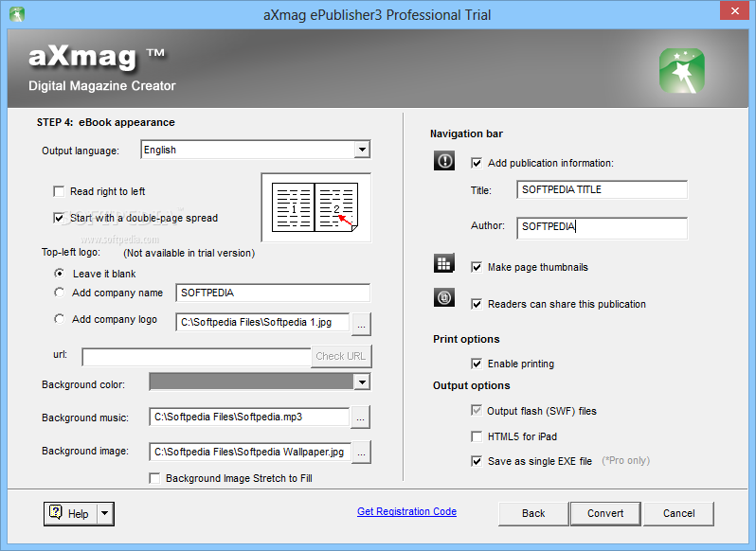Click the aXmag app icon in title bar
This screenshot has width=756, height=551.
coord(17,14)
